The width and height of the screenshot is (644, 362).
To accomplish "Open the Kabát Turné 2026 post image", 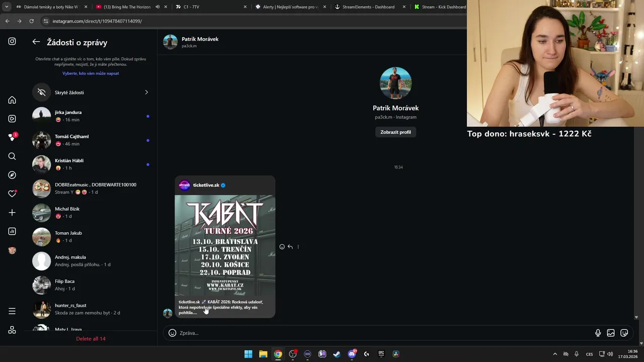I will (x=225, y=245).
